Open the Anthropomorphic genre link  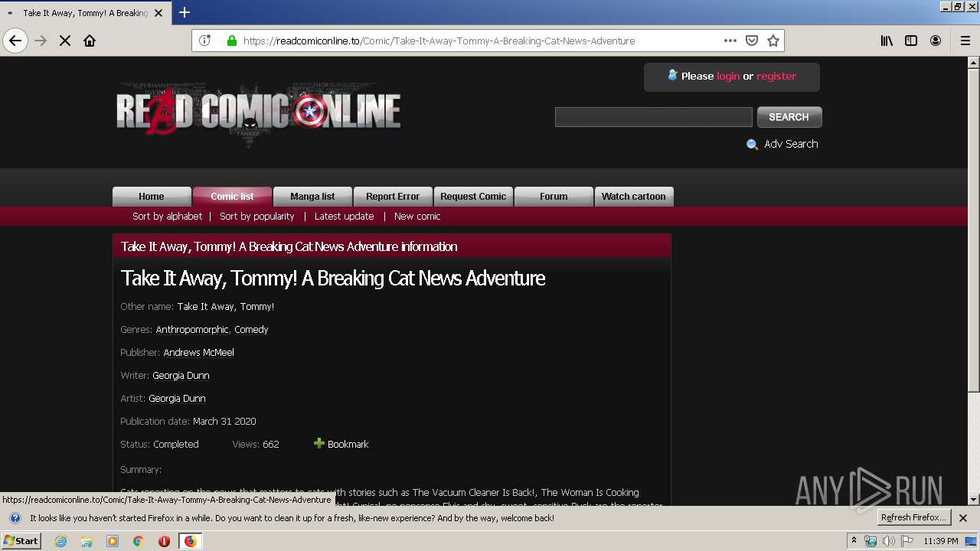pos(192,330)
